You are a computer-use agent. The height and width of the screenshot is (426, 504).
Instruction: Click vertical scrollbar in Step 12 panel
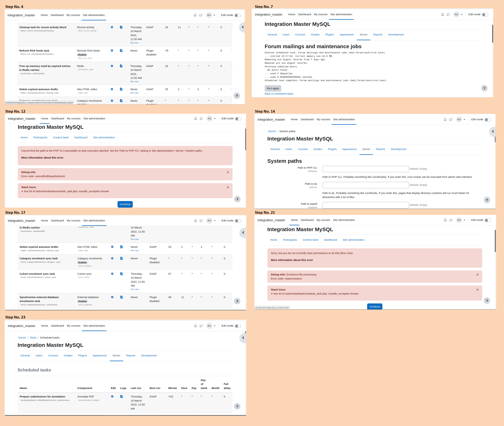pyautogui.click(x=245, y=139)
